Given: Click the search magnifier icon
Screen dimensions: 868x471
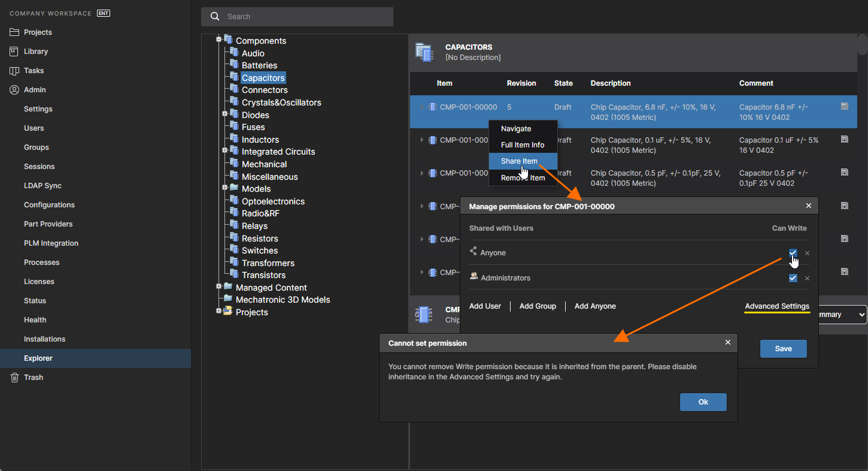Looking at the screenshot, I should tap(215, 17).
